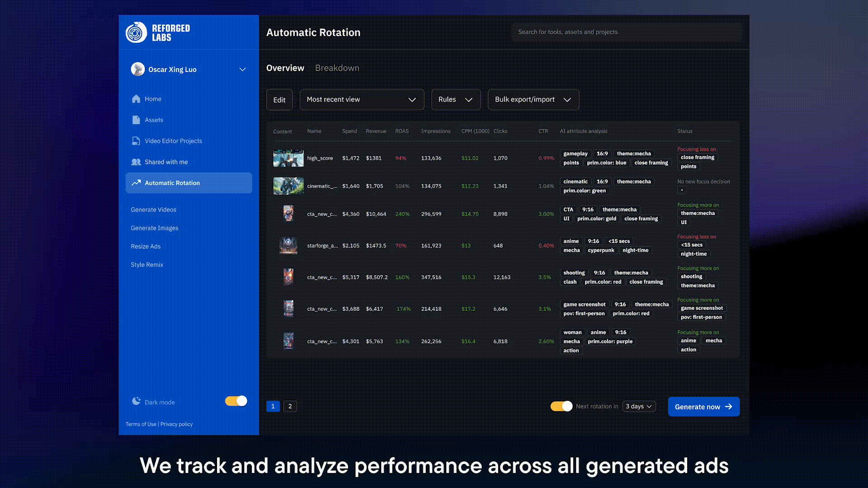Open Generate Videos in the sidebar
The width and height of the screenshot is (868, 488).
(x=153, y=210)
